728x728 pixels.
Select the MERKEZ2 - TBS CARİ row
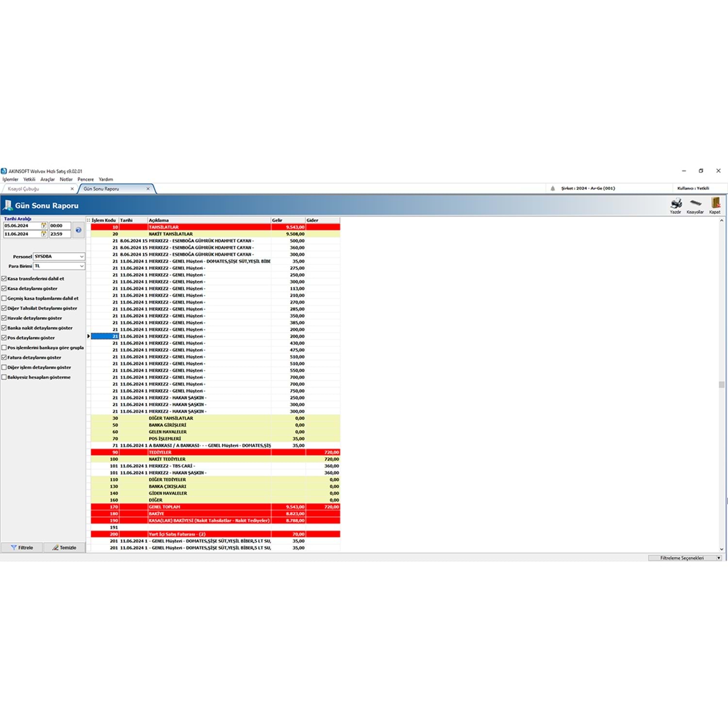[215, 466]
